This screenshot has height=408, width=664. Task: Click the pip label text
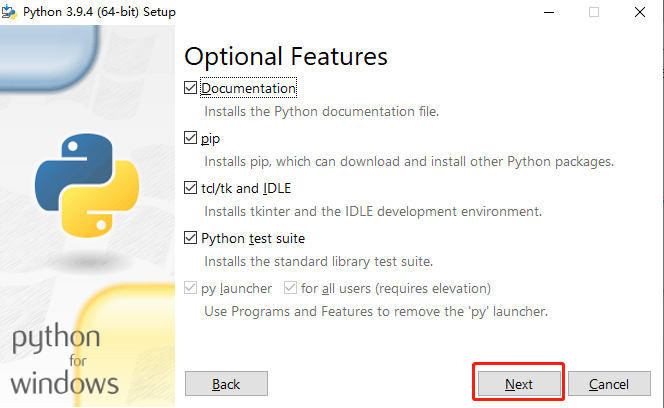pos(210,139)
